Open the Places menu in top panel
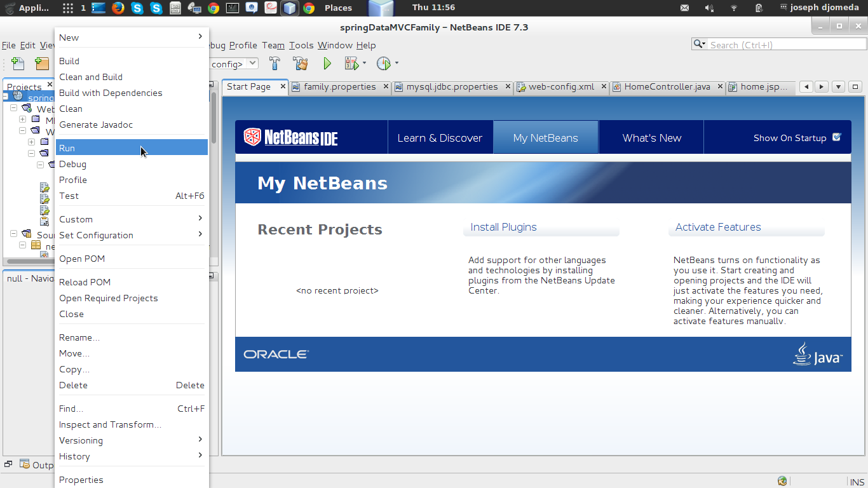This screenshot has width=868, height=488. coord(338,8)
